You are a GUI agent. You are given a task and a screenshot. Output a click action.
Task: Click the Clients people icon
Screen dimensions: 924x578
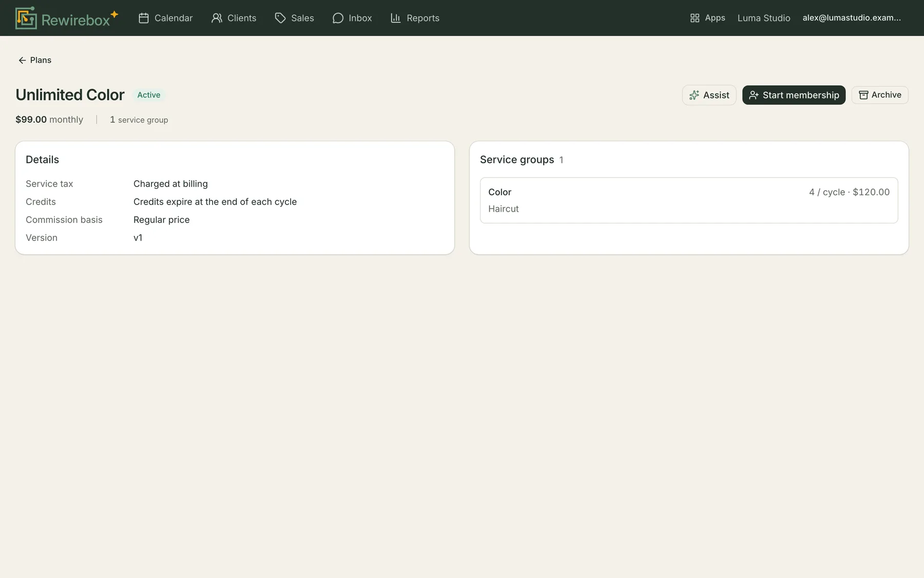pyautogui.click(x=217, y=18)
